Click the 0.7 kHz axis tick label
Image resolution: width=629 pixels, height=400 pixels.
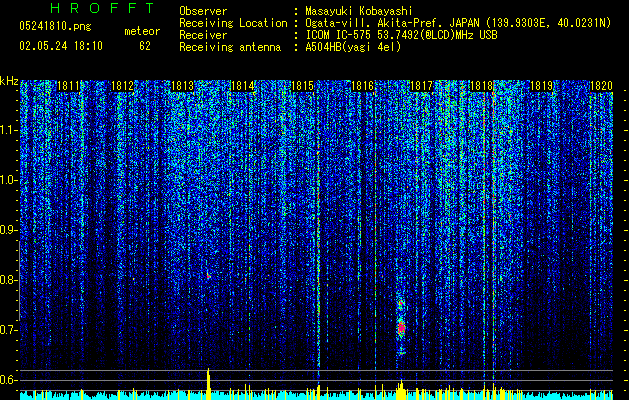(9, 330)
